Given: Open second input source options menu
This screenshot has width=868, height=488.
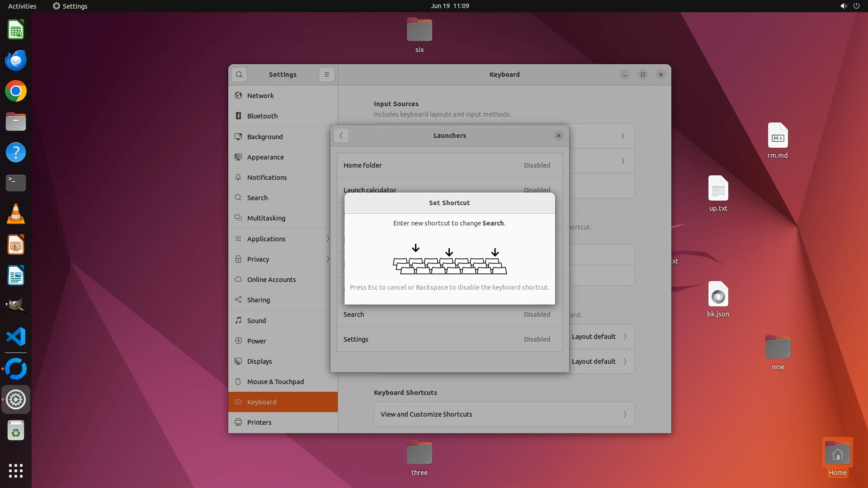Looking at the screenshot, I should 623,161.
